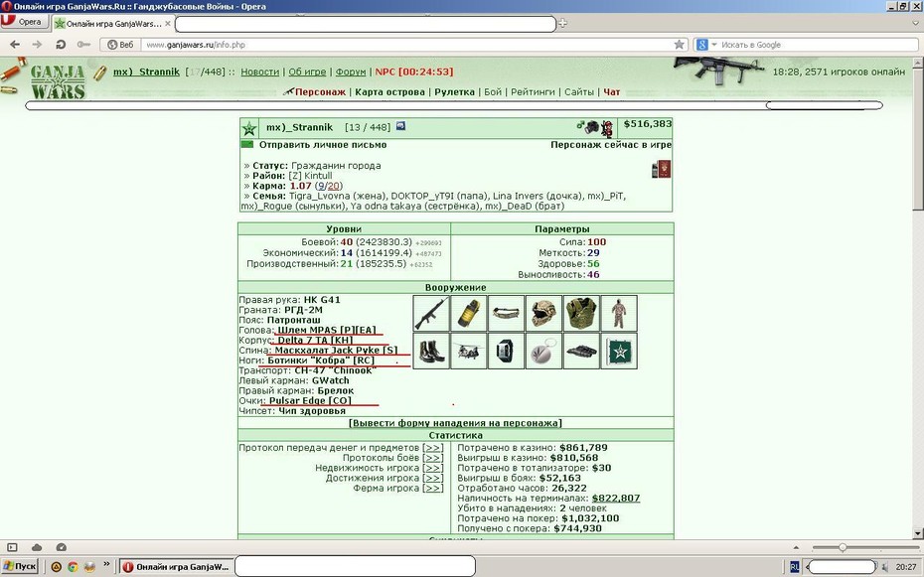Open the Рулетка menu item
924x577 pixels.
pyautogui.click(x=454, y=91)
